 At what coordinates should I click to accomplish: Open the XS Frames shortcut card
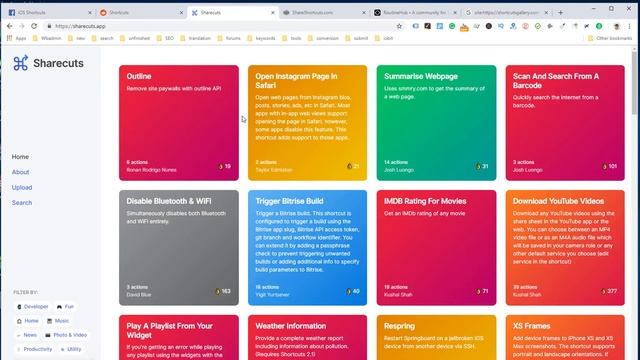tap(565, 338)
